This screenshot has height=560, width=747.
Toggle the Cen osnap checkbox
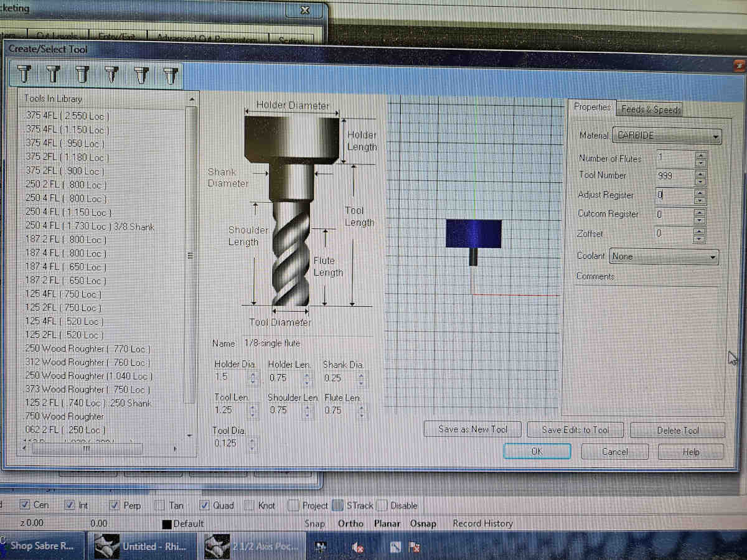pyautogui.click(x=26, y=505)
